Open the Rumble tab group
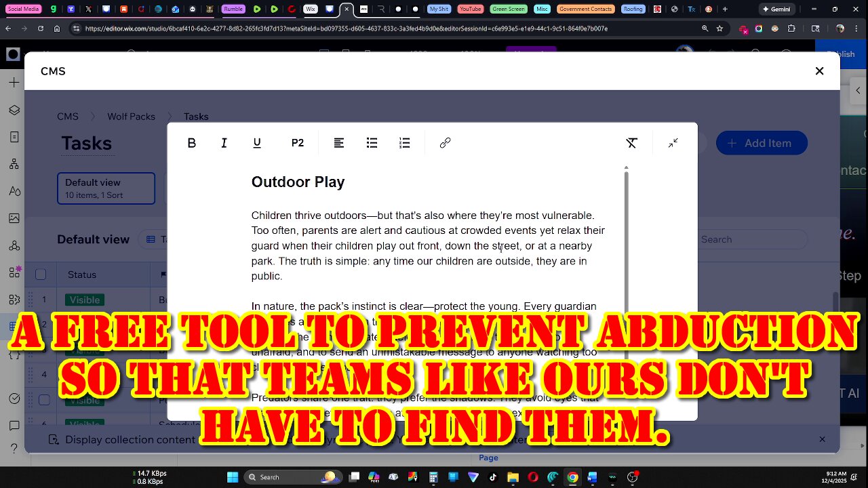 point(233,9)
